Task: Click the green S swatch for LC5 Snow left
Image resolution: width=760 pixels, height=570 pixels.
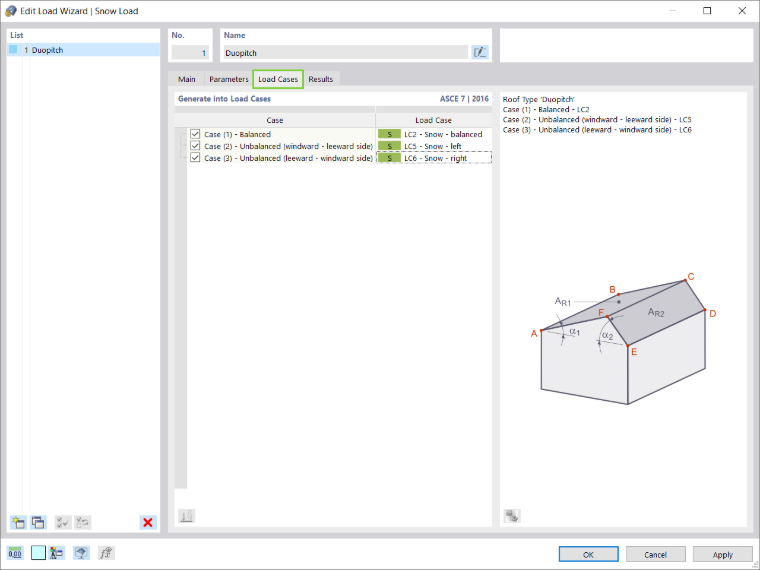Action: [x=389, y=146]
